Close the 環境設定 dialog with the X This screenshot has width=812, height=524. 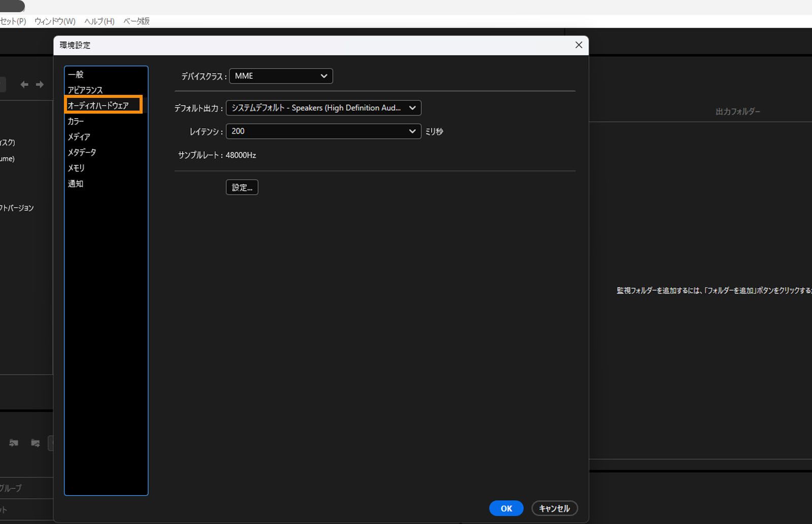(579, 45)
